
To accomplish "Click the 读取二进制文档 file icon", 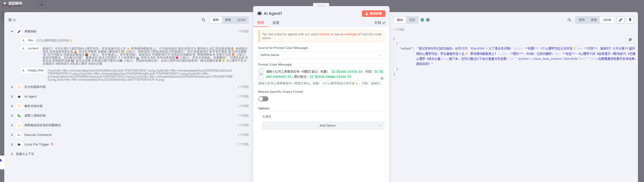I will pyautogui.click(x=19, y=116).
